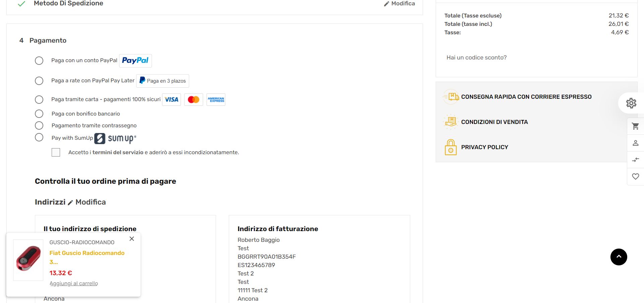This screenshot has height=303, width=644.
Task: Select 'Pagamento tramite contrassegno' option
Action: point(39,126)
